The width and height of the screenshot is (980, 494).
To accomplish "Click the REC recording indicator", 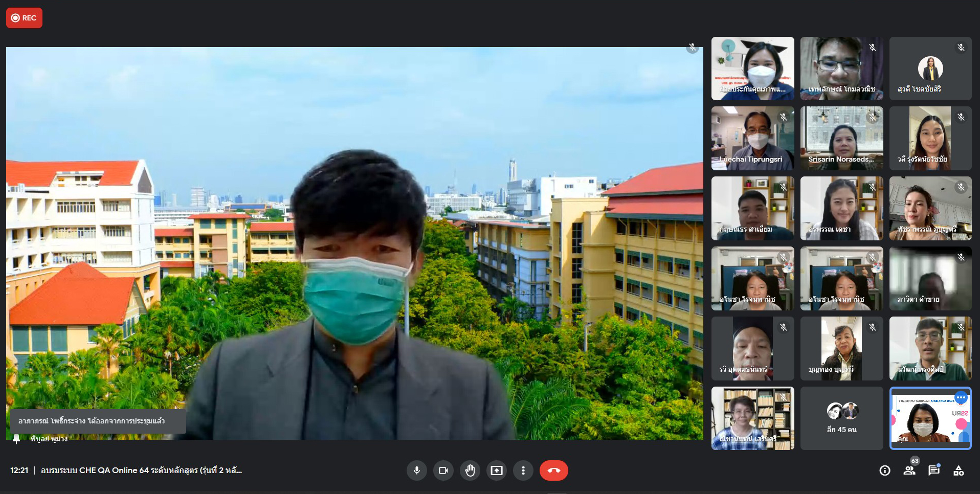I will 24,18.
